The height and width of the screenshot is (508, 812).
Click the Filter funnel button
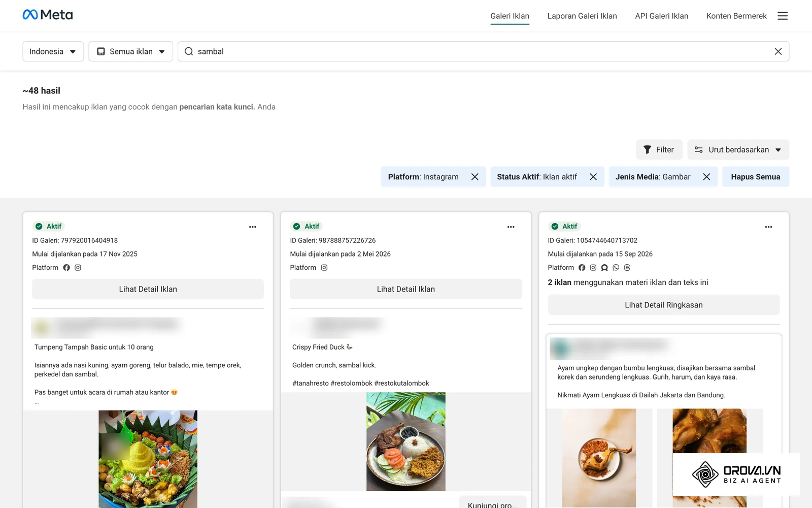(659, 149)
